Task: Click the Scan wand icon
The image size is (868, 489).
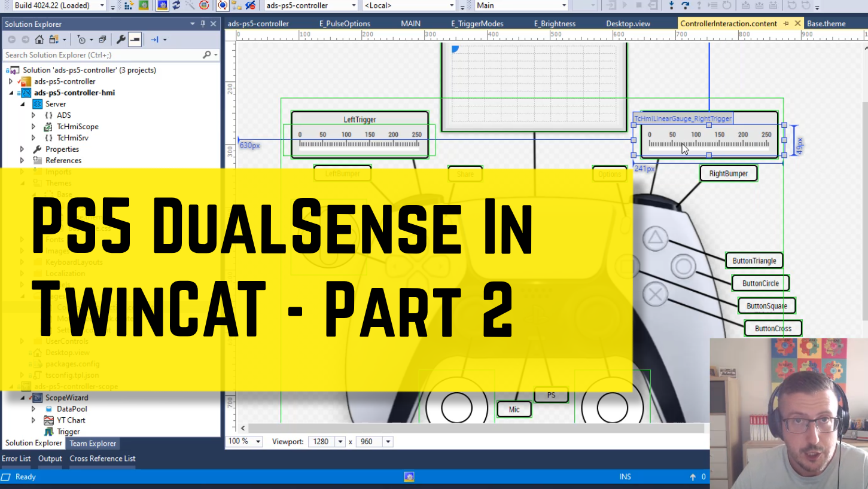Action: coord(190,5)
